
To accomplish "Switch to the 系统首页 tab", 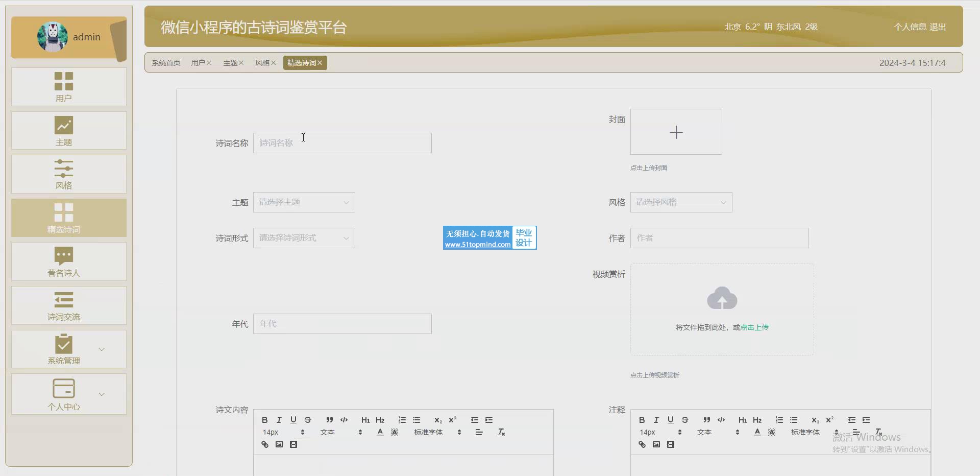I will [x=166, y=63].
